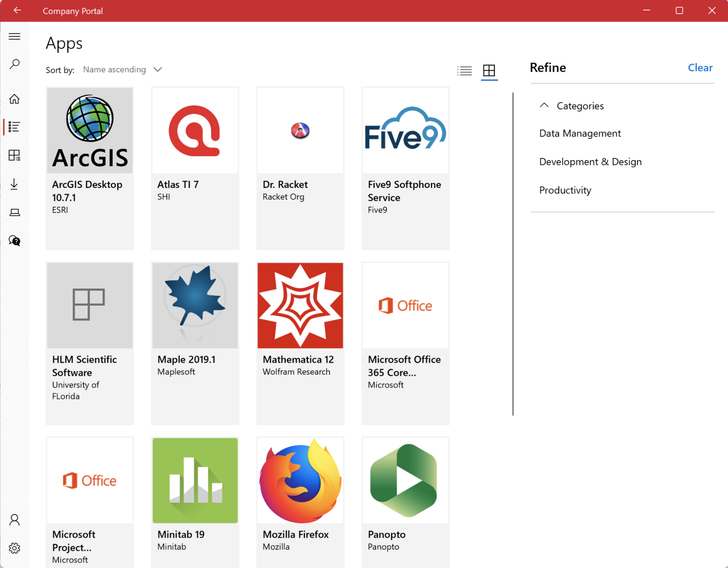Screen dimensions: 728x568
Task: Switch to list view layout
Action: (465, 71)
